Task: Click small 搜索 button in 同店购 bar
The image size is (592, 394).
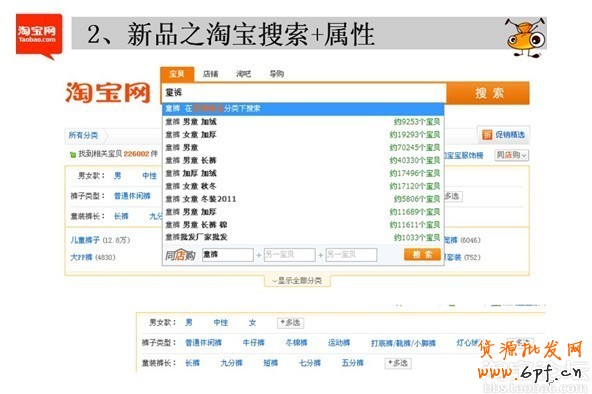Action: tap(422, 255)
